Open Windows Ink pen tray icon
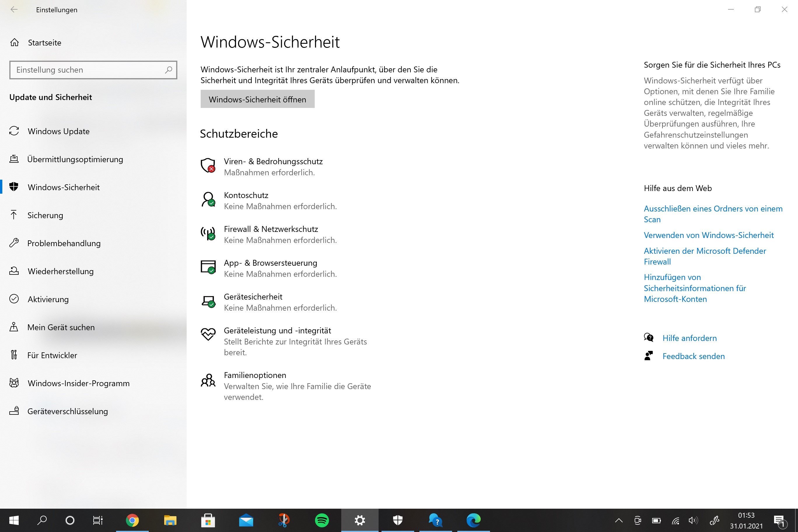The width and height of the screenshot is (798, 532). (x=715, y=520)
